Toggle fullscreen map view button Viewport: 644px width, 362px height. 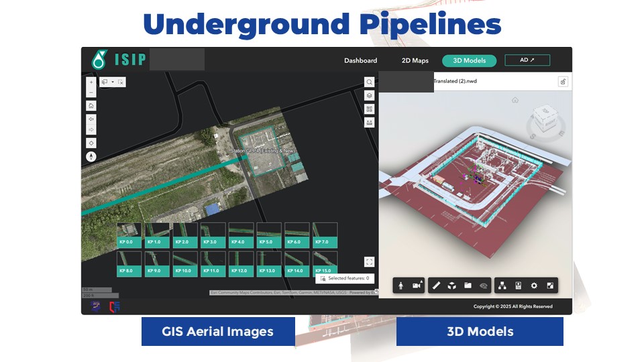tap(369, 261)
